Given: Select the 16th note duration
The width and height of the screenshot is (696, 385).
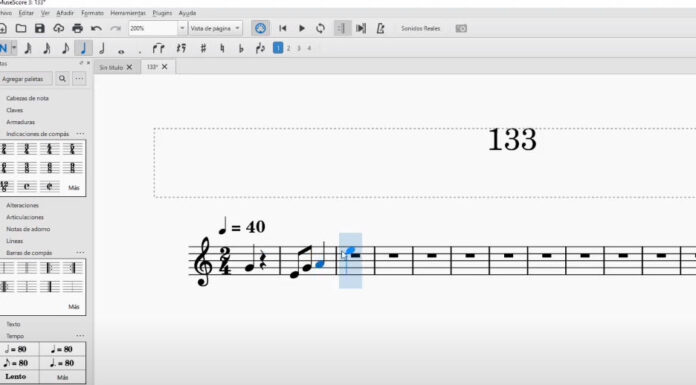Looking at the screenshot, I should [x=47, y=48].
